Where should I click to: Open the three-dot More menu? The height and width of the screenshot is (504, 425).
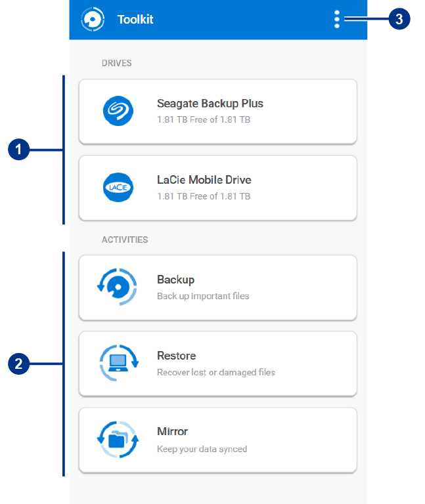pyautogui.click(x=336, y=19)
